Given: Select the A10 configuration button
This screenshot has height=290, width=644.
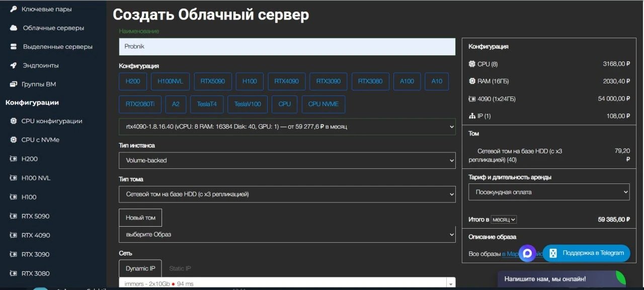Looking at the screenshot, I should [x=437, y=81].
